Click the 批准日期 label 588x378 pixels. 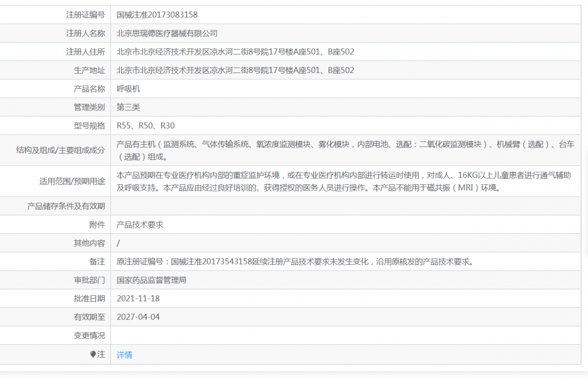[89, 299]
